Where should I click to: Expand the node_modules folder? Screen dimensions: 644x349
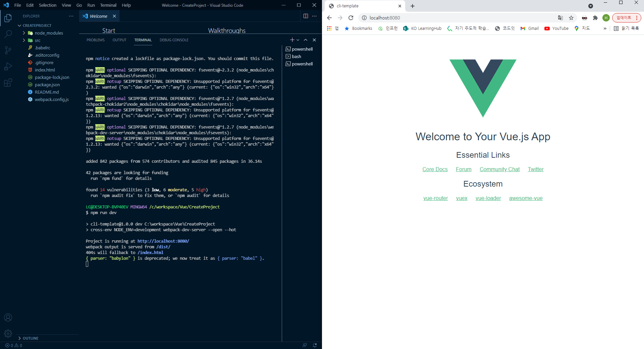click(24, 33)
